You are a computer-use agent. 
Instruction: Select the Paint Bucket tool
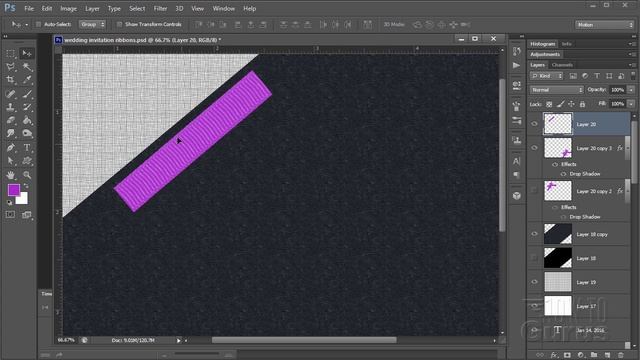tap(27, 120)
